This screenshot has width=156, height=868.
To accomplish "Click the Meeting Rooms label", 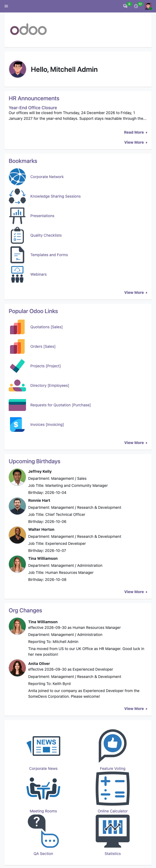I will point(43,811).
